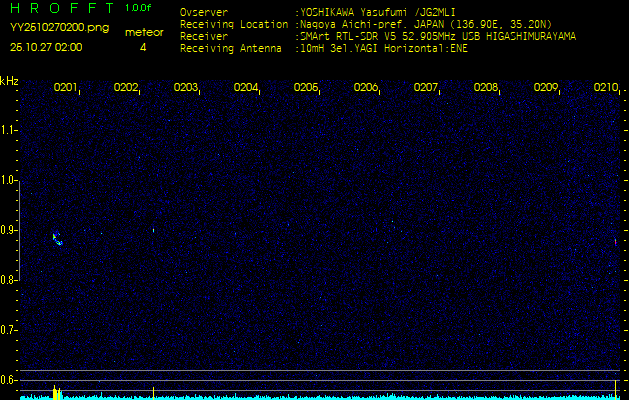Click the yellow intensity spike before 0203
Image resolution: width=629 pixels, height=400 pixels.
coord(153,393)
